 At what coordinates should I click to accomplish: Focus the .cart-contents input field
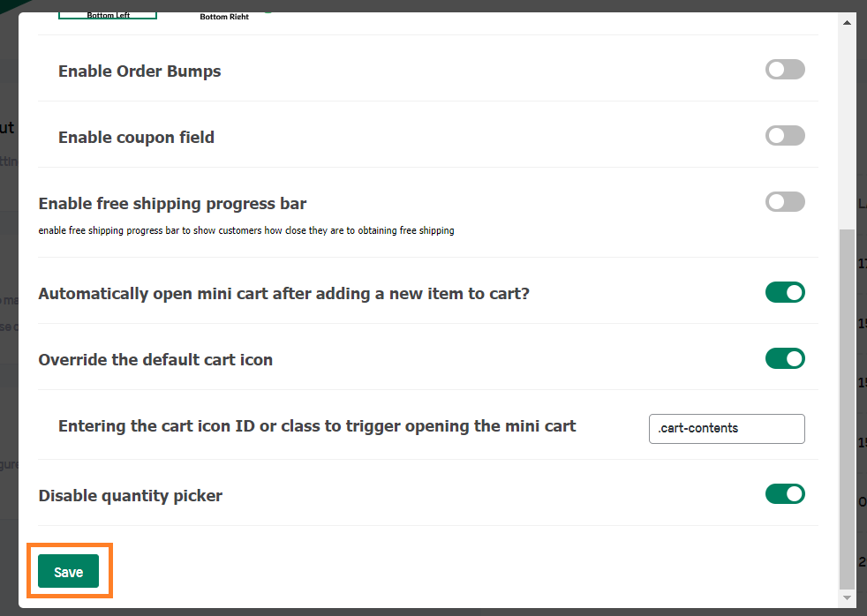pos(727,429)
